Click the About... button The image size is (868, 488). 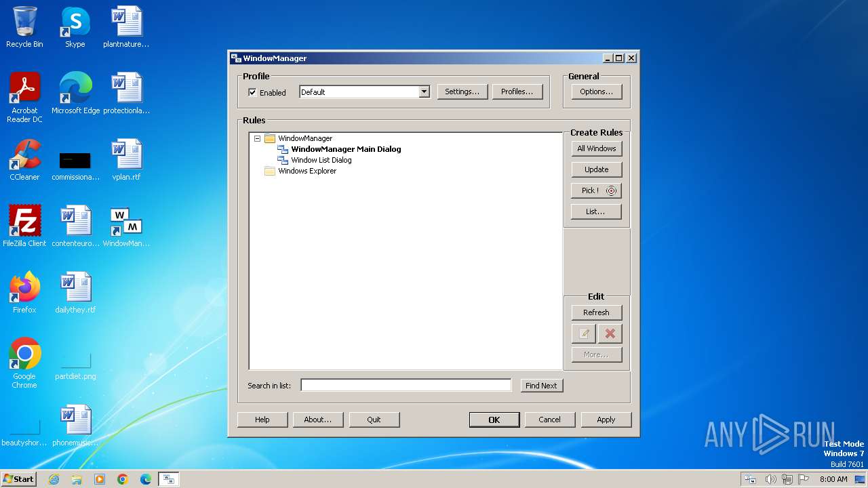pos(318,420)
